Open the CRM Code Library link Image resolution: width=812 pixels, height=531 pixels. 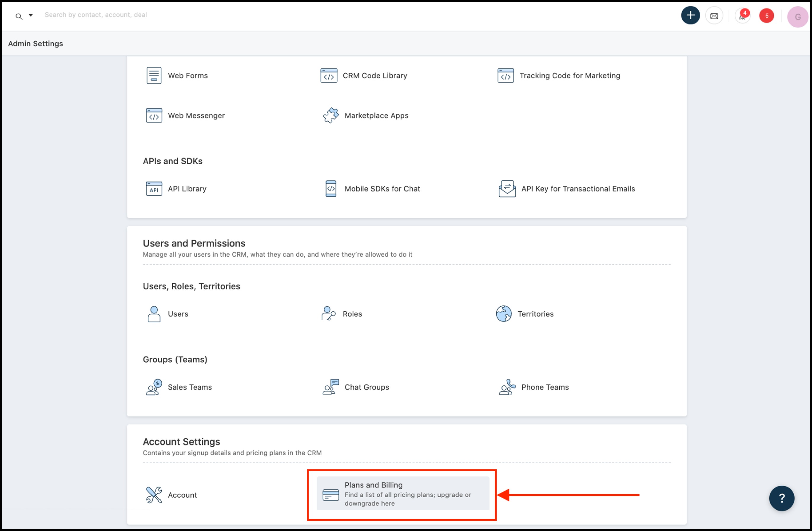375,75
